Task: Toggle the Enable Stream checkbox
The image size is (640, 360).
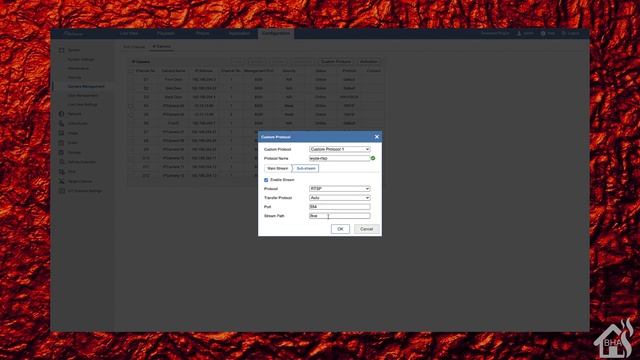Action: (266, 180)
